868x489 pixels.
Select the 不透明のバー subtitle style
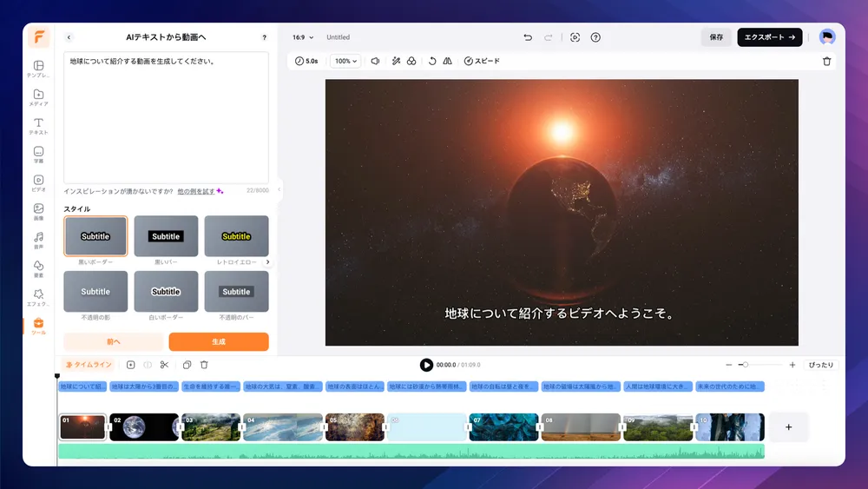point(236,292)
